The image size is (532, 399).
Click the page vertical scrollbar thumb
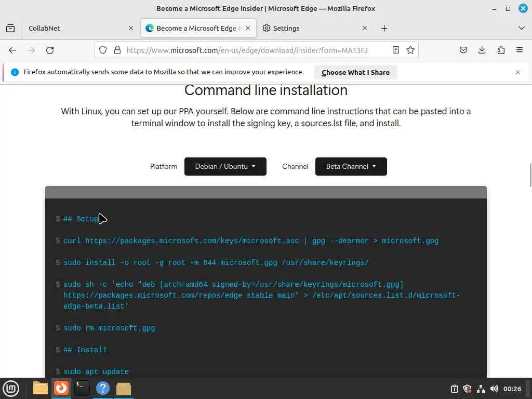530,175
